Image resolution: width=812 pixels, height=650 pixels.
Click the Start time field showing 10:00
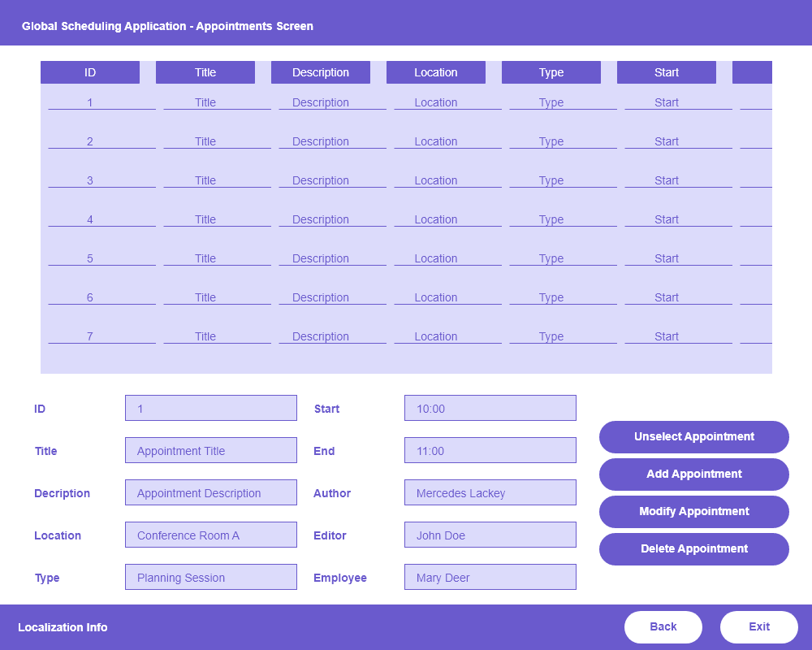coord(490,408)
